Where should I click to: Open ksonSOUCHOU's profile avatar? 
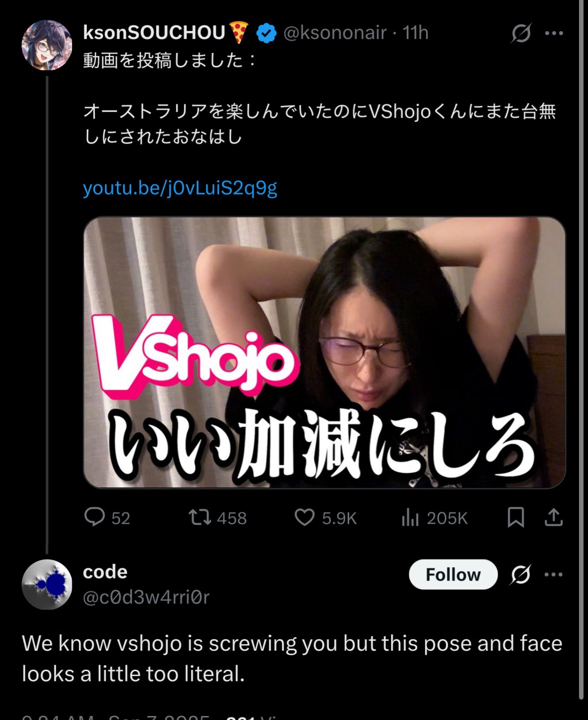click(x=47, y=45)
